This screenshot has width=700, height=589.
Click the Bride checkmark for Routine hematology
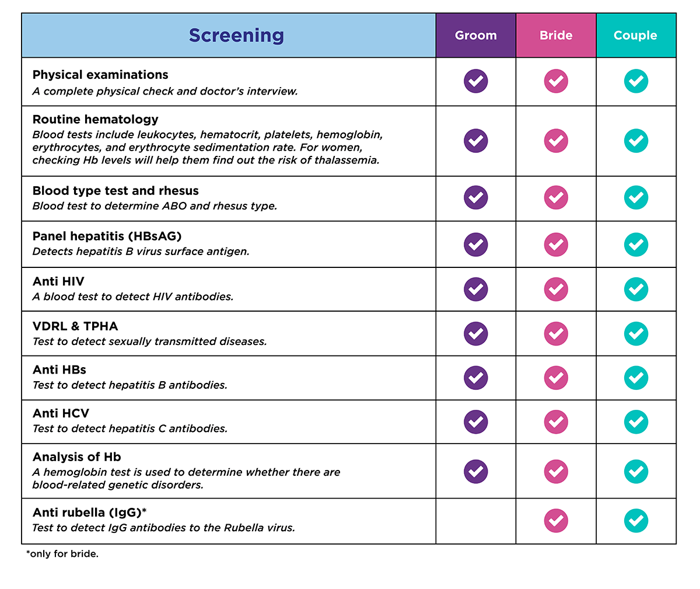tap(556, 141)
